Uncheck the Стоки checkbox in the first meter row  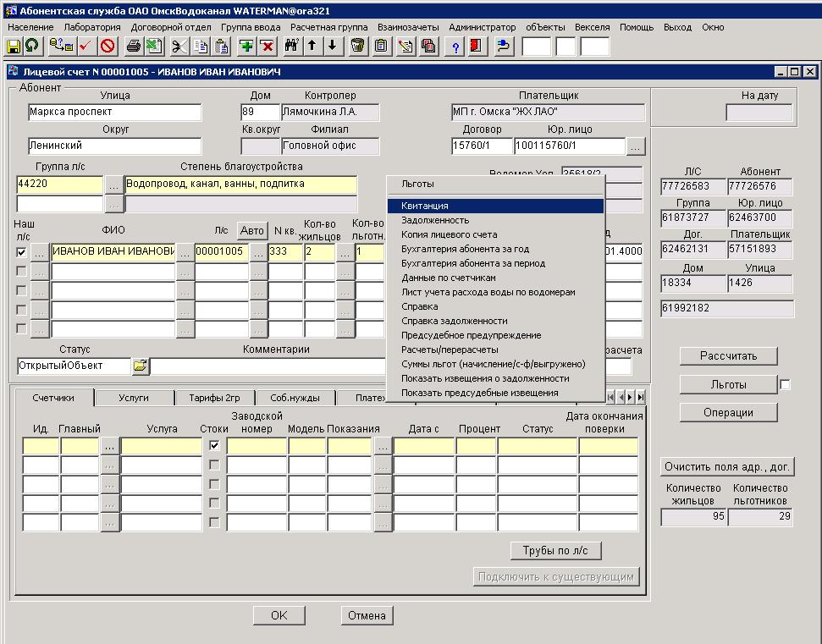pyautogui.click(x=214, y=445)
